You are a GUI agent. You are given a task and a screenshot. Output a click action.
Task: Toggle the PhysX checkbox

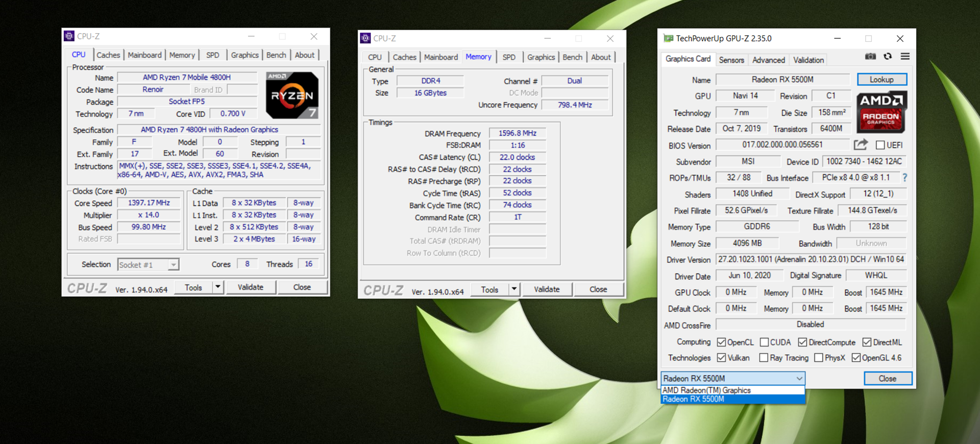click(x=819, y=358)
